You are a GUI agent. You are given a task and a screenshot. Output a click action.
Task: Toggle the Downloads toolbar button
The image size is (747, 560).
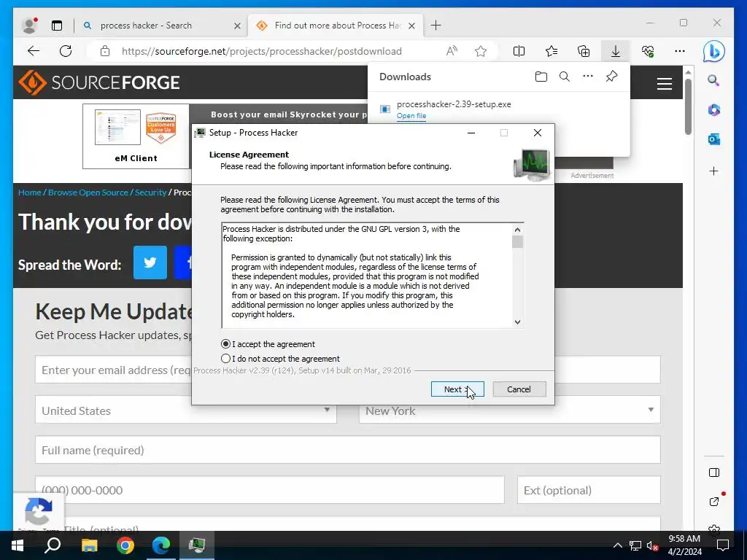(616, 51)
